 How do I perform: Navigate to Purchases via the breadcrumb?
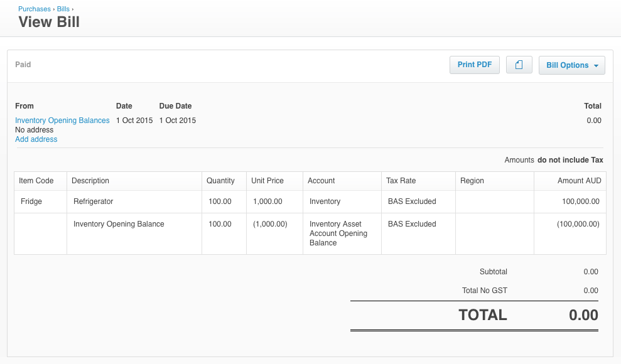pyautogui.click(x=34, y=9)
